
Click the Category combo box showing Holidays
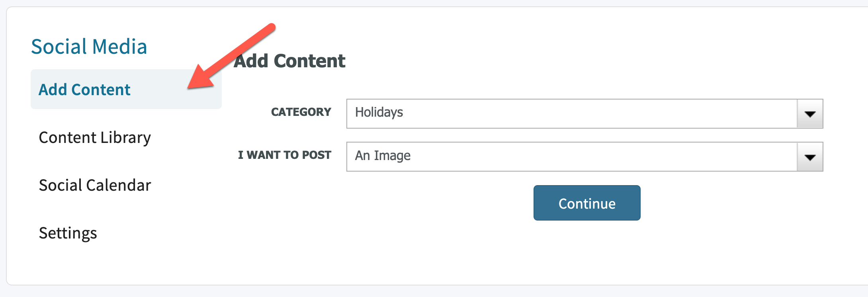[585, 114]
